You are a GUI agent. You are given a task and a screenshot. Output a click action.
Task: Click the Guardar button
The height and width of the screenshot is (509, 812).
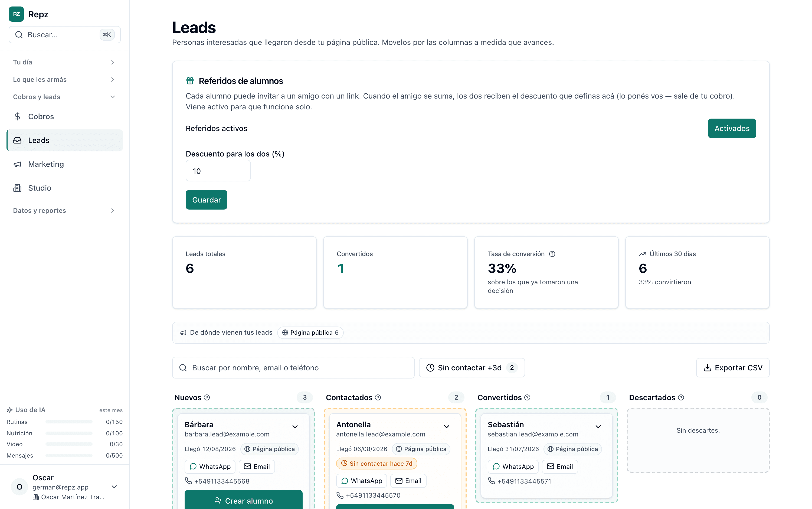[206, 200]
